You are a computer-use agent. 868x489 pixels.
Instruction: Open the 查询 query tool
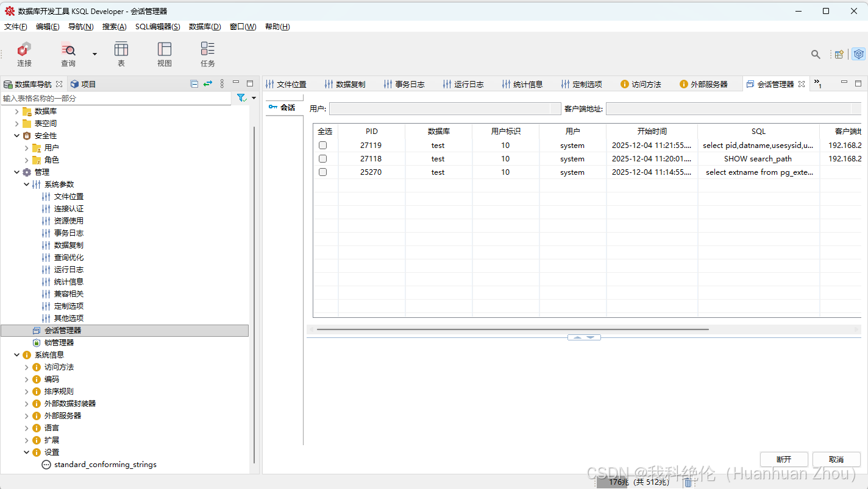point(68,54)
